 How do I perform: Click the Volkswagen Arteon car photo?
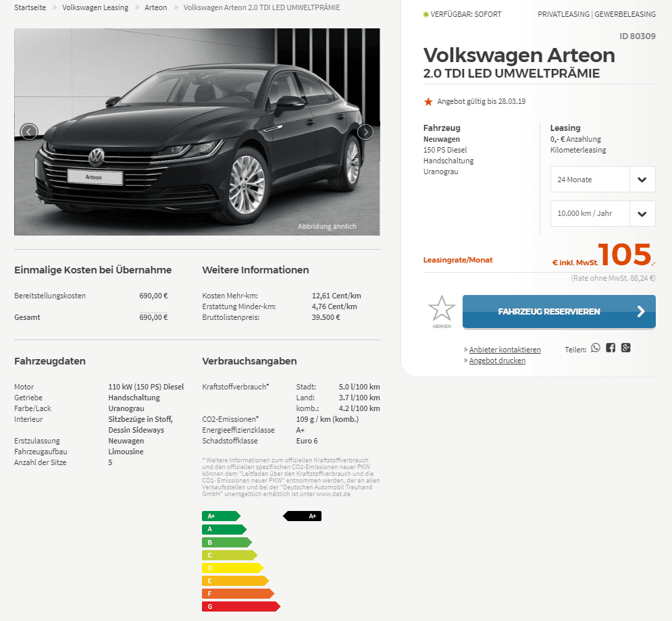click(x=197, y=132)
